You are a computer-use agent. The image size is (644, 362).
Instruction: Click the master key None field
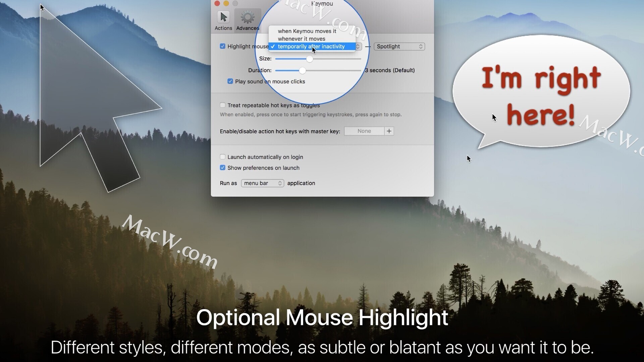tap(364, 131)
